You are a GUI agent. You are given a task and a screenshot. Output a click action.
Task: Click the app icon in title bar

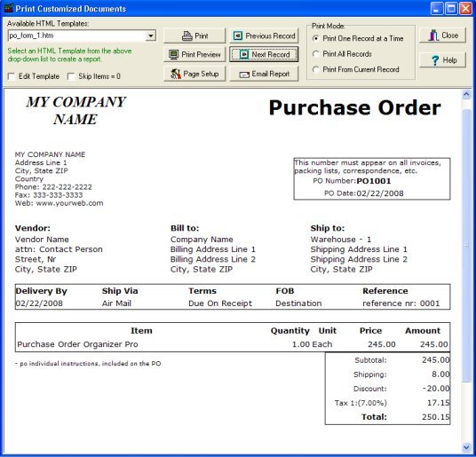point(9,8)
